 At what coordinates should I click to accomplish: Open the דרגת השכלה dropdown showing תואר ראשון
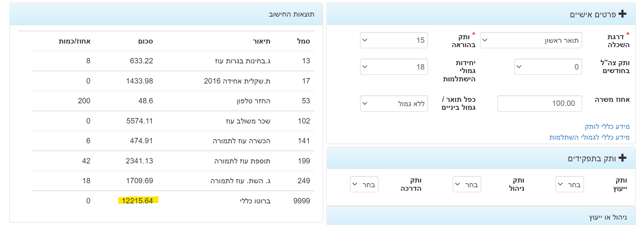click(531, 40)
